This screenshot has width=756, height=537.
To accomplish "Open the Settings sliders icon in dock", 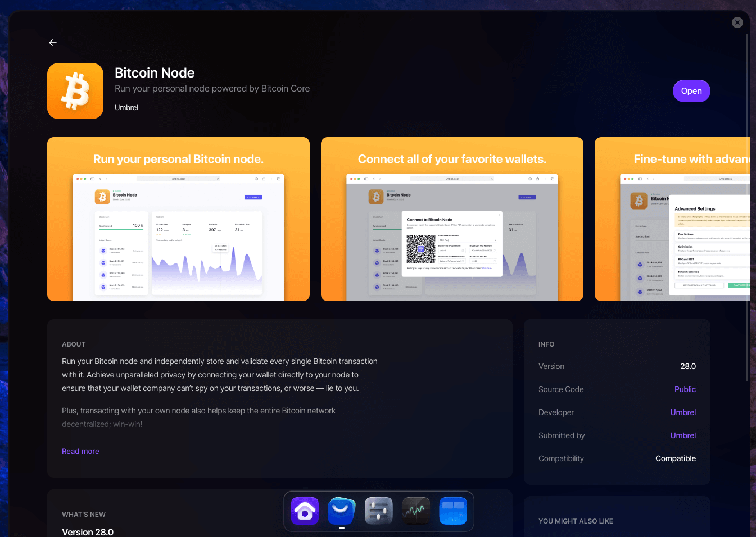I will point(379,511).
